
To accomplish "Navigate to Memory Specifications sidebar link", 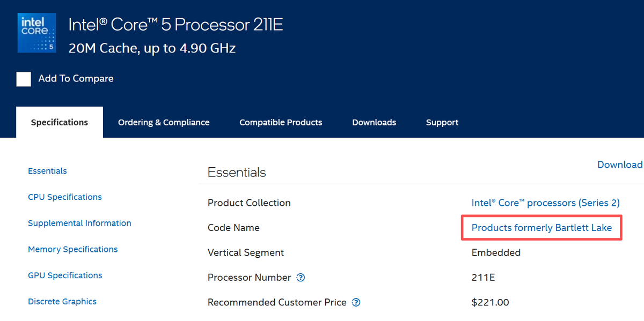I will click(x=72, y=249).
